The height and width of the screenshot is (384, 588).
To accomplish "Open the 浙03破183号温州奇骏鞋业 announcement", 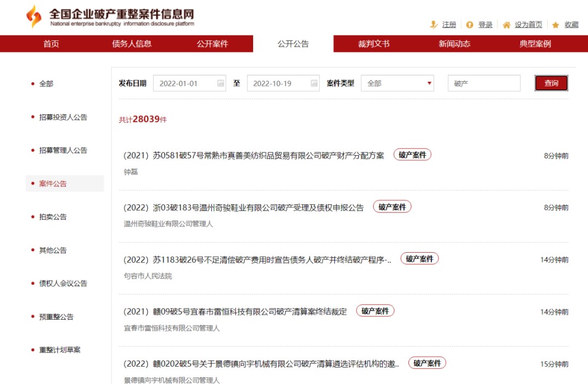I will [244, 208].
